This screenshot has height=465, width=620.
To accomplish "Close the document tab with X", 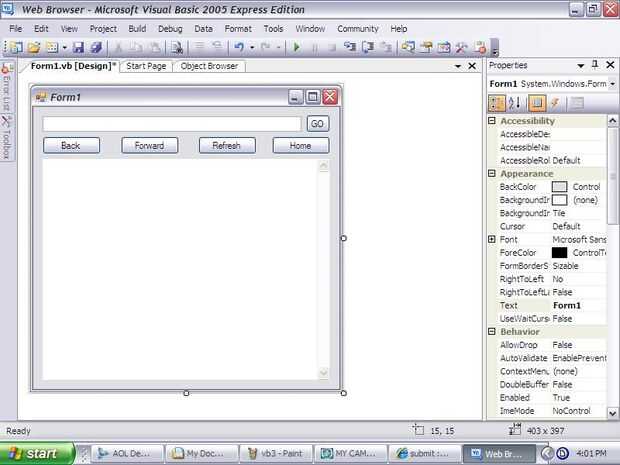I will tap(472, 66).
